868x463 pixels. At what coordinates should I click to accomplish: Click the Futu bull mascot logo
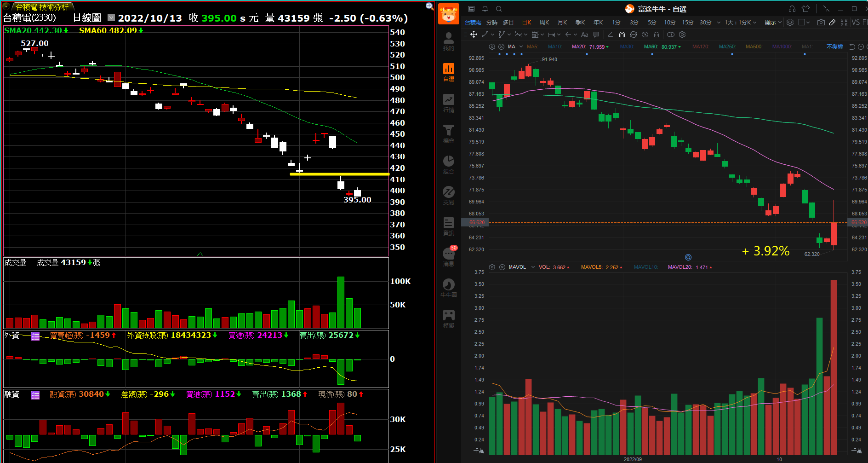click(x=449, y=14)
